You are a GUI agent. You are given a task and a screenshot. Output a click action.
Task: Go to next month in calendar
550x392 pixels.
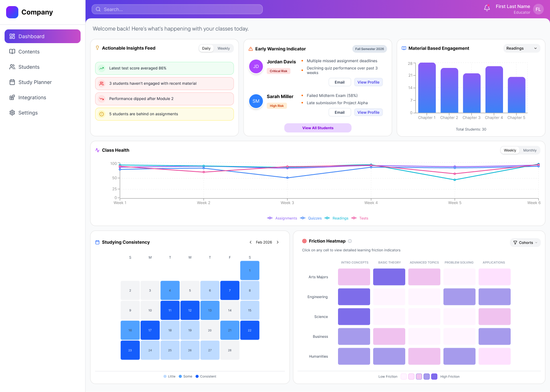[x=278, y=242]
